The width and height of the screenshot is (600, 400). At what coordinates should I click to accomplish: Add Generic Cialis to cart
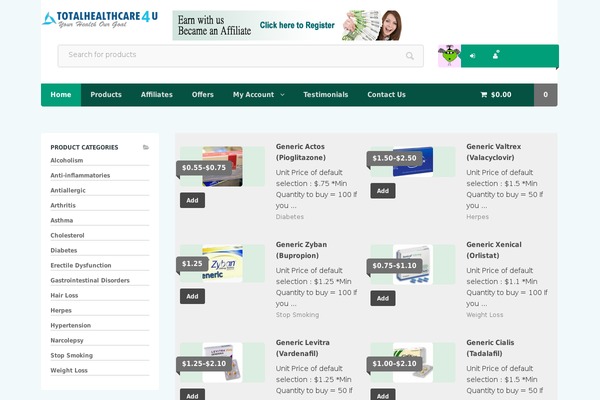383,395
